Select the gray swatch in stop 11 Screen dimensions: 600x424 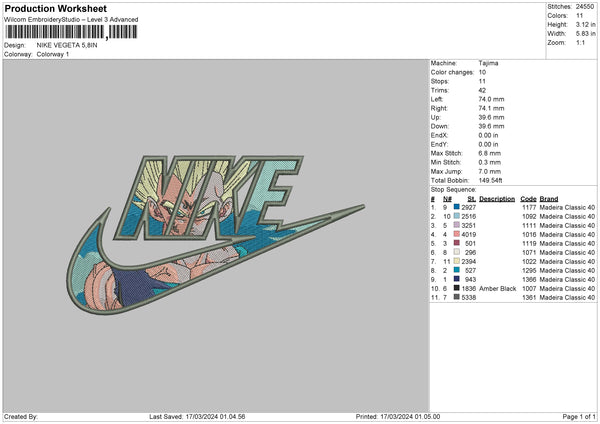(457, 297)
